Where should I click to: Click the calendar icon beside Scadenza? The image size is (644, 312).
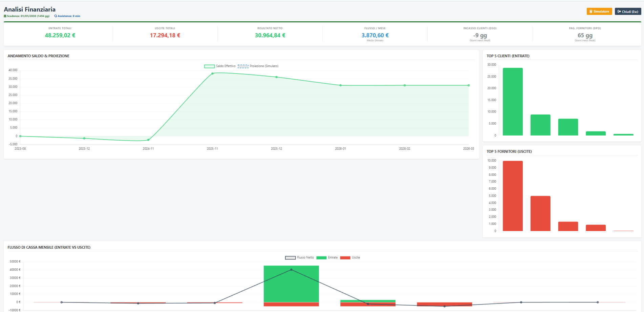(x=5, y=16)
